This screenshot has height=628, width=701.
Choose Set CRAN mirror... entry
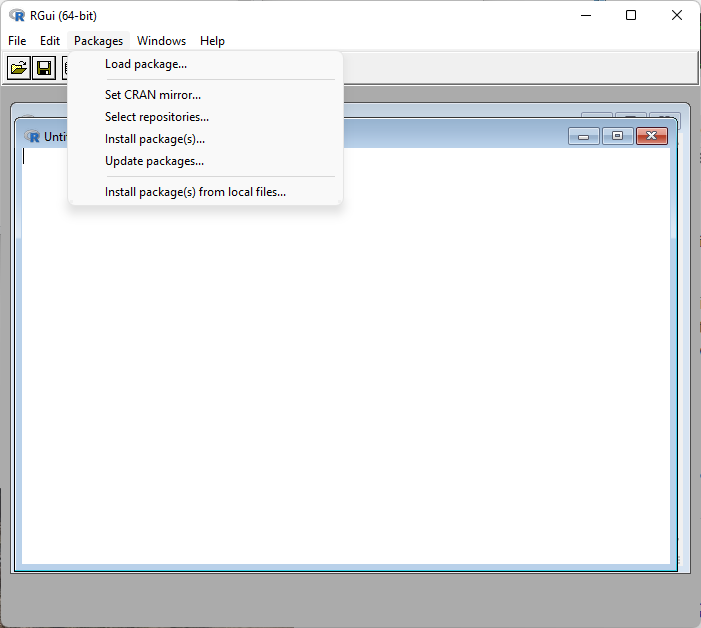click(x=206, y=95)
